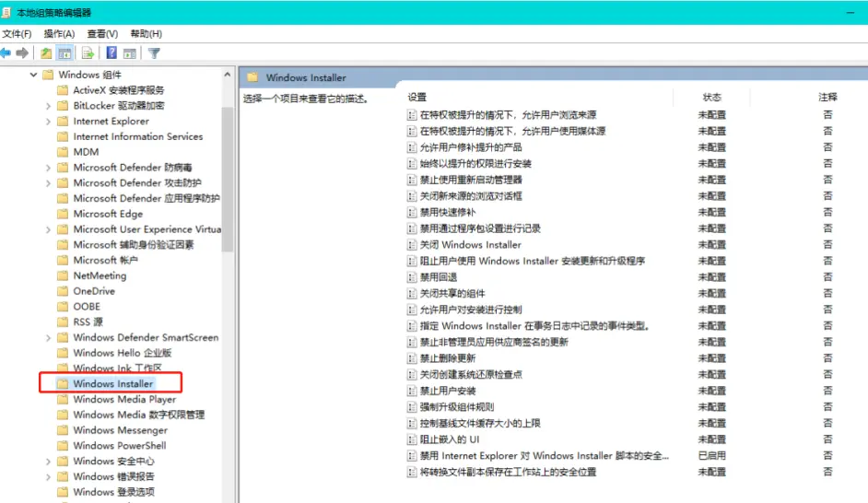Collapse the Windows 组件 tree node

coord(33,74)
